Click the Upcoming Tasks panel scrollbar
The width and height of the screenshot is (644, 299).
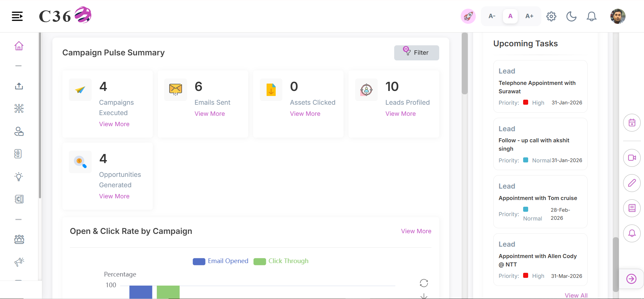point(615,264)
